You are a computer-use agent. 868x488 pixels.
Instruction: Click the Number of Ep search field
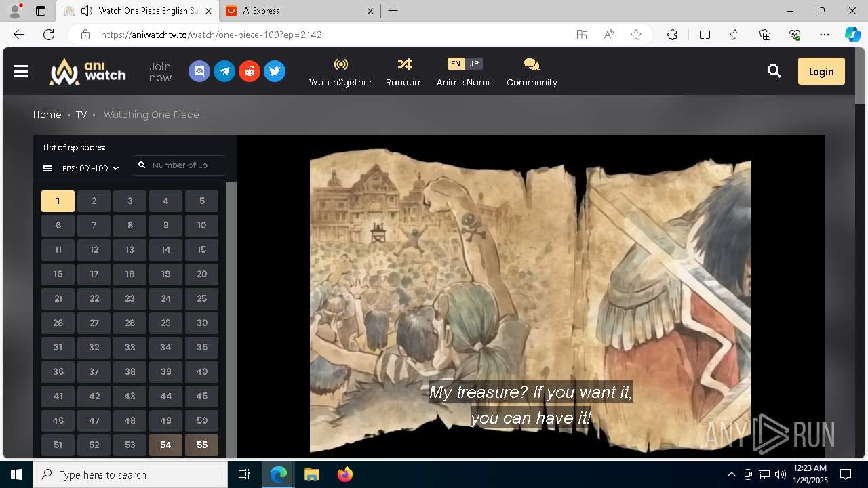[179, 165]
